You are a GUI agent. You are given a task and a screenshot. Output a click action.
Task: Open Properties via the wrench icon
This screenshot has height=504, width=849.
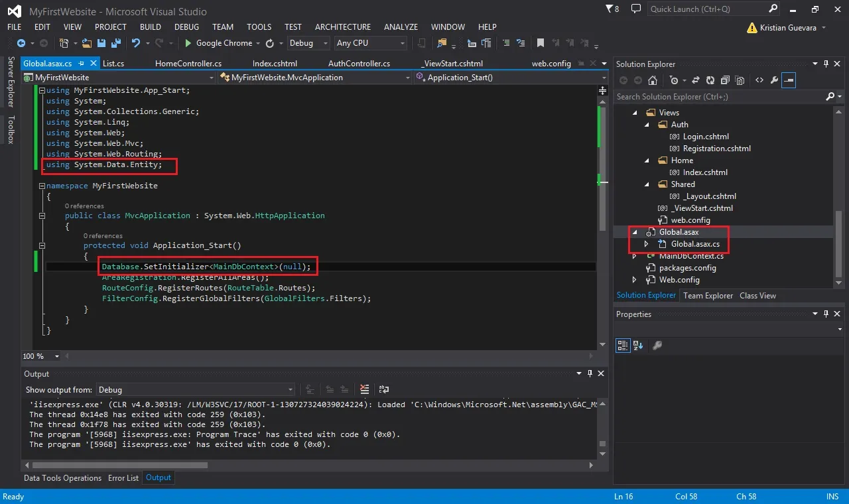pos(774,80)
